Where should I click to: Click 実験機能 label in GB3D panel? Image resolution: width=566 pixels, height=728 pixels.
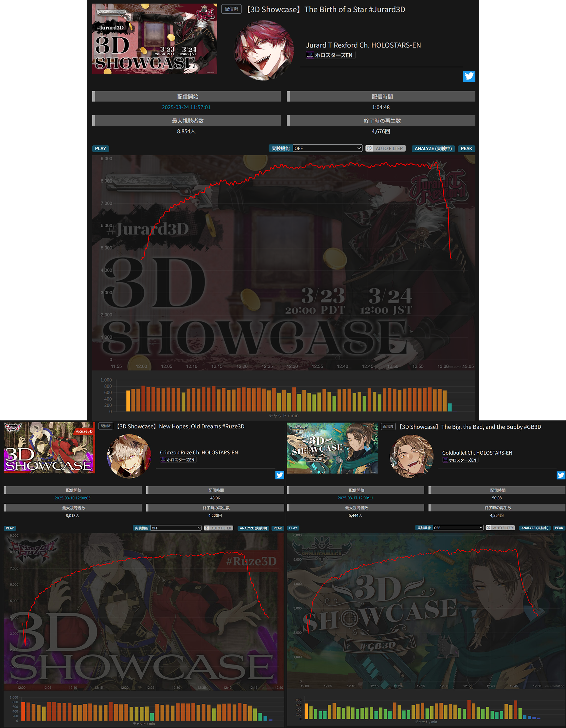(x=424, y=528)
